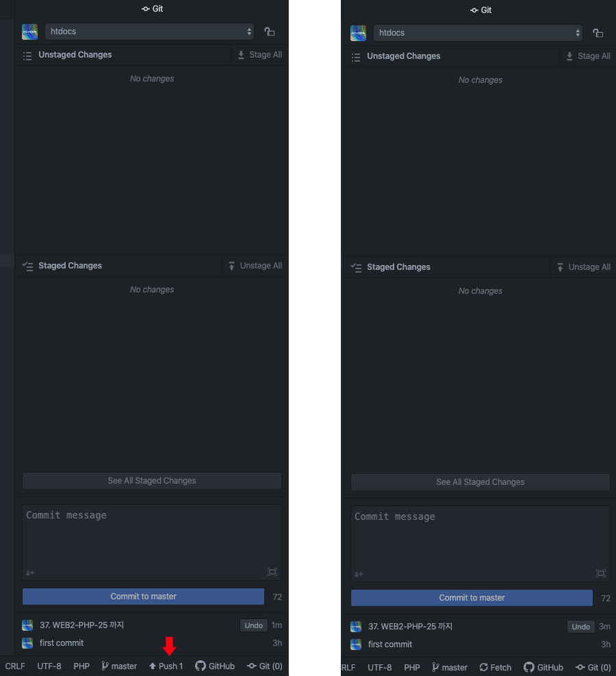
Task: Click Stage All in left panel
Action: pos(260,55)
